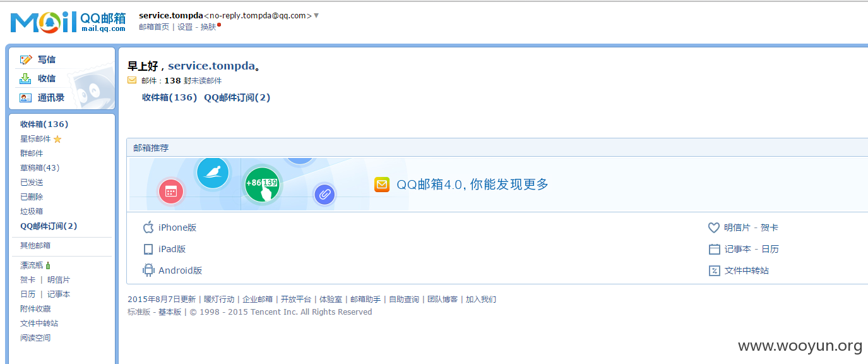Click the red calendar circle icon in banner
This screenshot has width=868, height=364.
(170, 191)
